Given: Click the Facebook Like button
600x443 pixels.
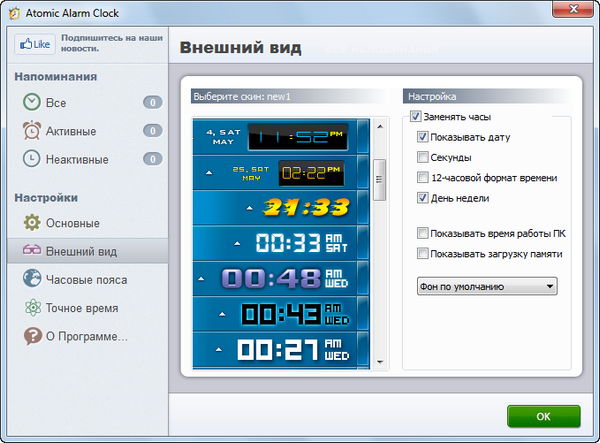Looking at the screenshot, I should pyautogui.click(x=35, y=45).
